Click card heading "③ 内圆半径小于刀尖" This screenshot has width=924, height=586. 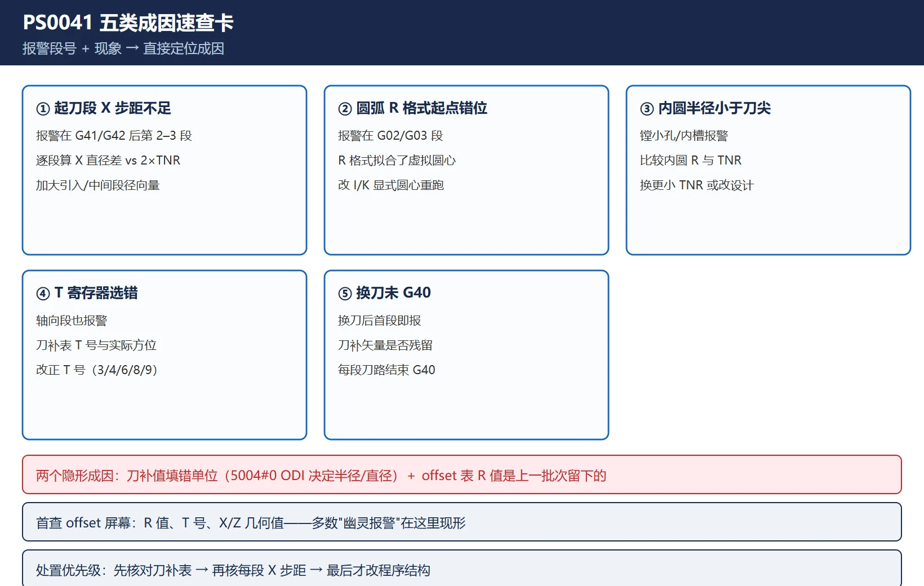tap(705, 108)
